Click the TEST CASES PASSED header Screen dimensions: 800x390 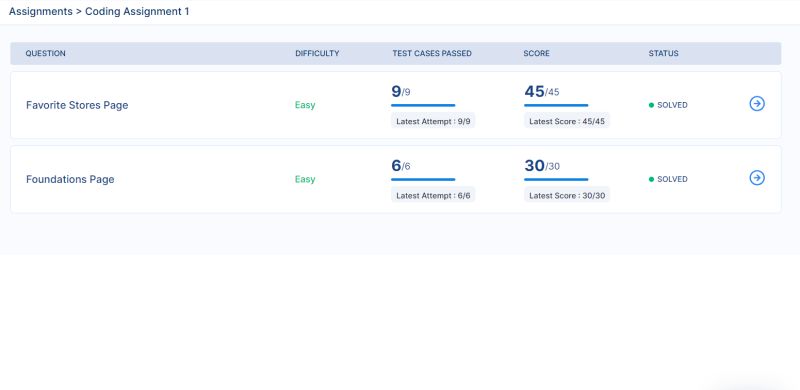pos(432,53)
